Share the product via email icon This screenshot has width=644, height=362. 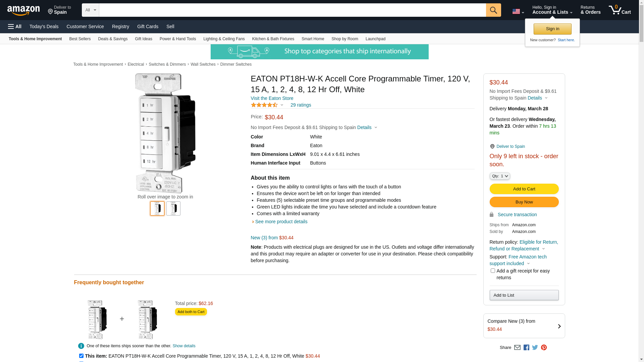(x=517, y=348)
